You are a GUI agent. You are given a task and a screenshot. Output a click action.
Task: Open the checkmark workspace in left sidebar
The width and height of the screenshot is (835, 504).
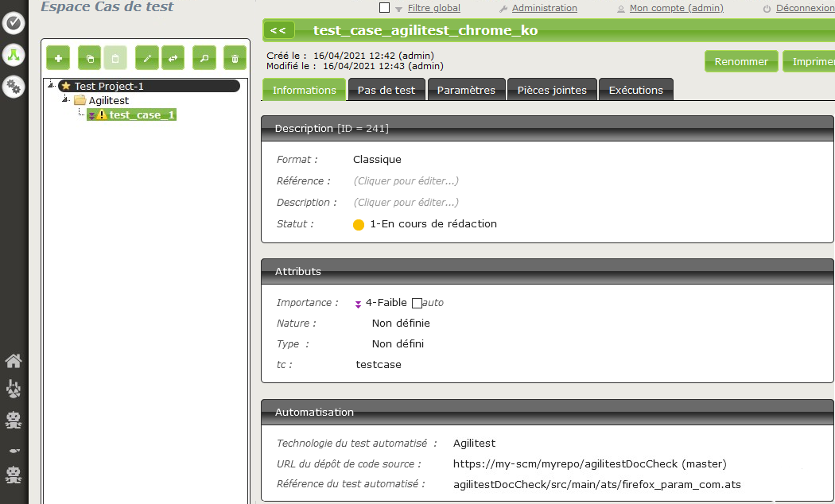point(14,23)
